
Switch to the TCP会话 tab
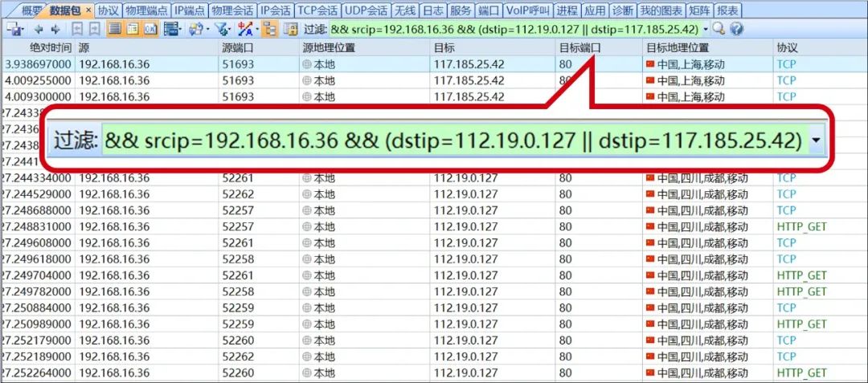316,10
